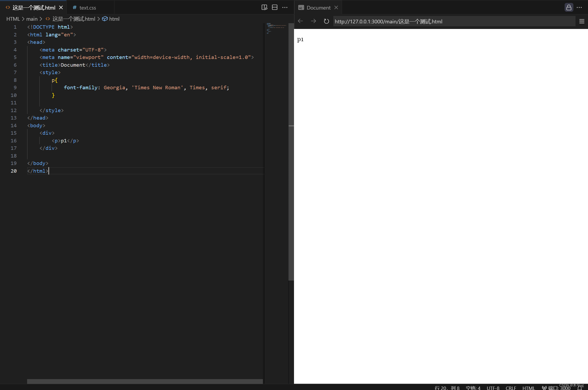Switch to the text.css tab
Viewport: 588px width, 390px height.
click(x=88, y=7)
